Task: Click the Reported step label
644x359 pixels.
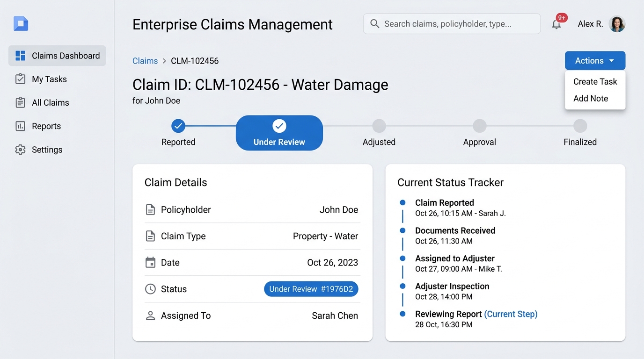Action: [x=178, y=142]
